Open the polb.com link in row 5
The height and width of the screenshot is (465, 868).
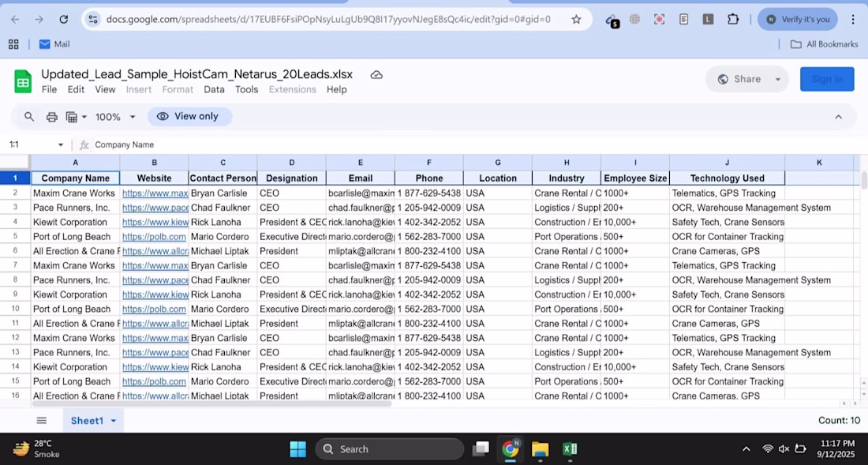point(154,237)
